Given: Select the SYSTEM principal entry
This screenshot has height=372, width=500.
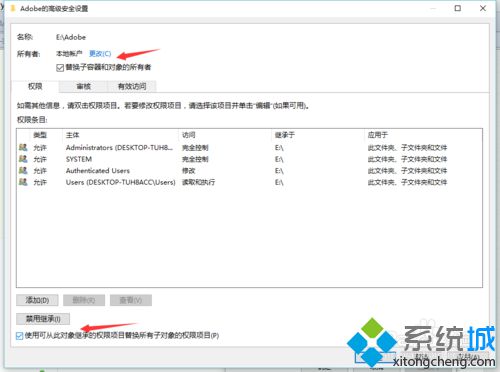Looking at the screenshot, I should click(79, 159).
